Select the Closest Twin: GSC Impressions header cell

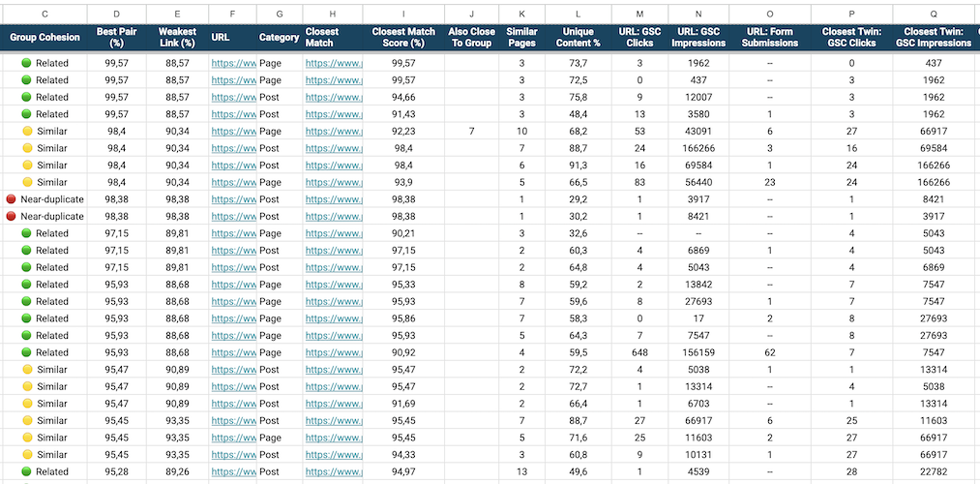point(934,38)
